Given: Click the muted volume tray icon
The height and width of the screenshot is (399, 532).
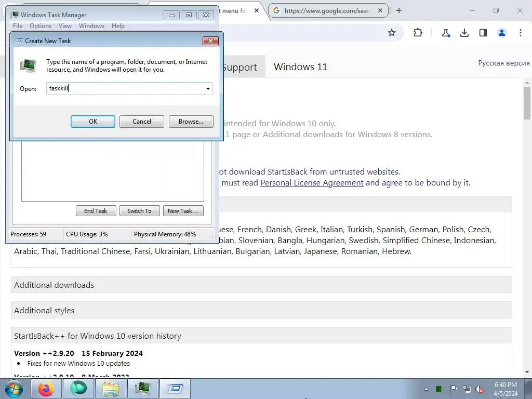Looking at the screenshot, I should pos(480,389).
